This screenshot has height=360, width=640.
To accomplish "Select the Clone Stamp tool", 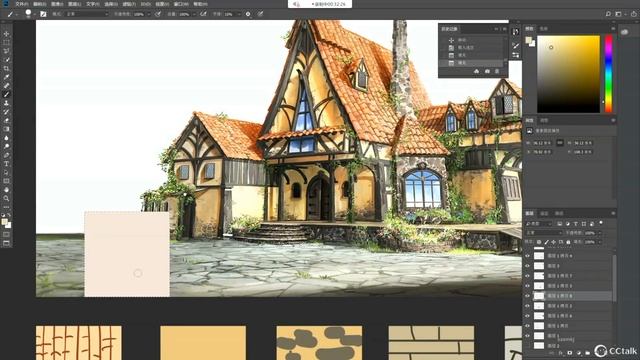I will (x=6, y=103).
